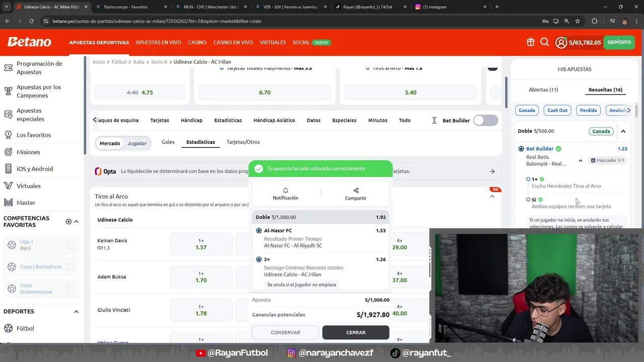Check the Copa Sudamericana checkbox
644x362 pixels.
(70, 289)
